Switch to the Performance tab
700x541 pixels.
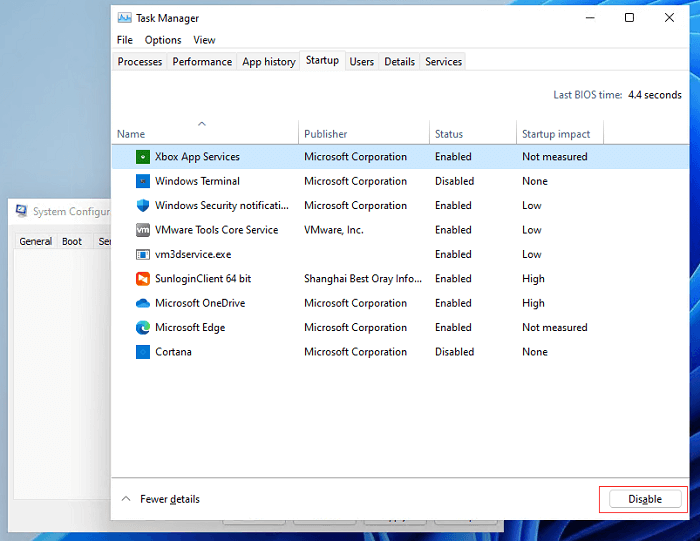coord(202,62)
